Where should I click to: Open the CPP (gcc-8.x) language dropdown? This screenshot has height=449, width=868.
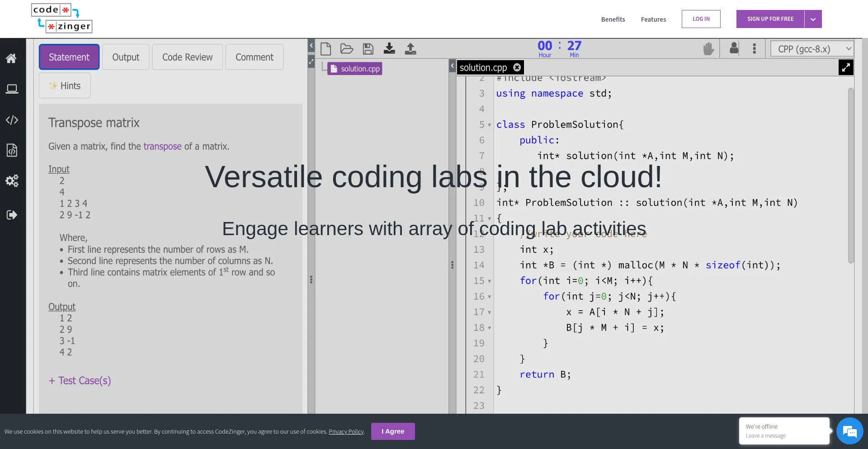click(x=812, y=49)
